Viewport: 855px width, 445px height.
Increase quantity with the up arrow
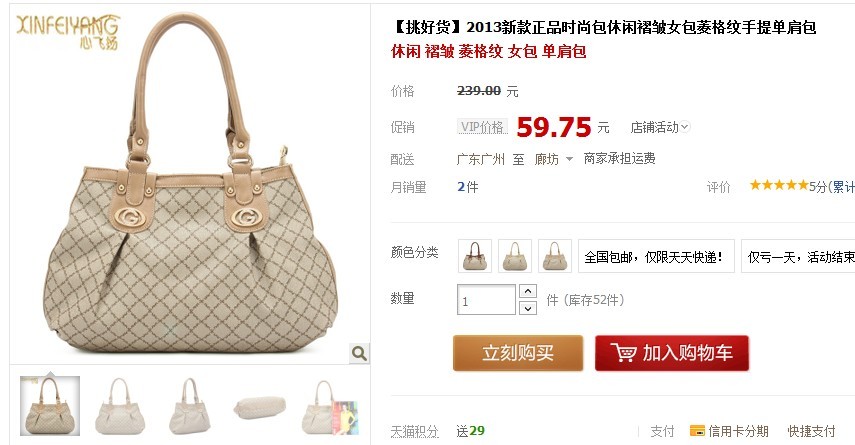coord(528,291)
